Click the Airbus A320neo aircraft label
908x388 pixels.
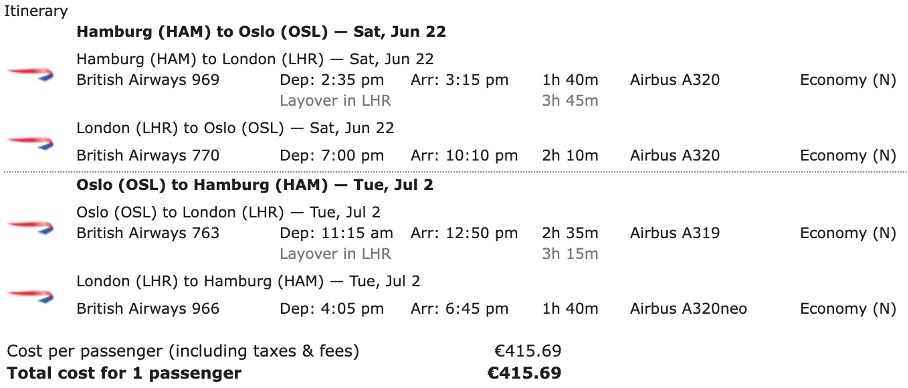[689, 309]
